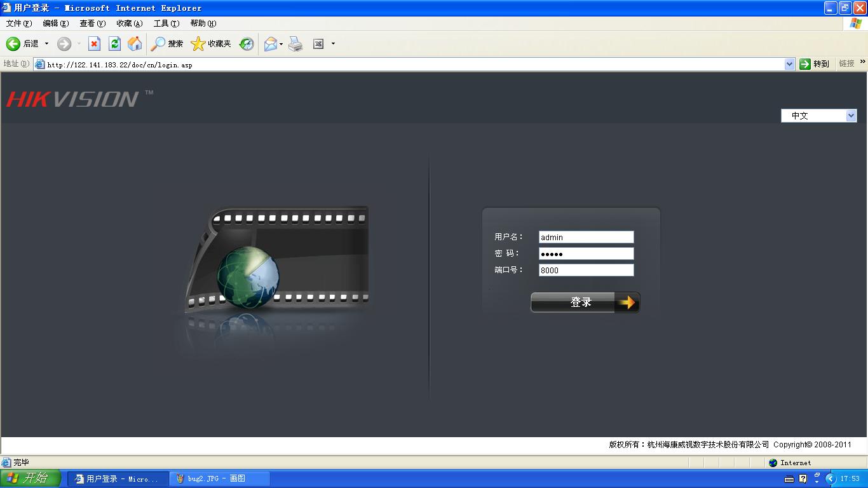Screen dimensions: 868x488
Task: Refresh the page with green arrows icon
Action: tap(114, 44)
